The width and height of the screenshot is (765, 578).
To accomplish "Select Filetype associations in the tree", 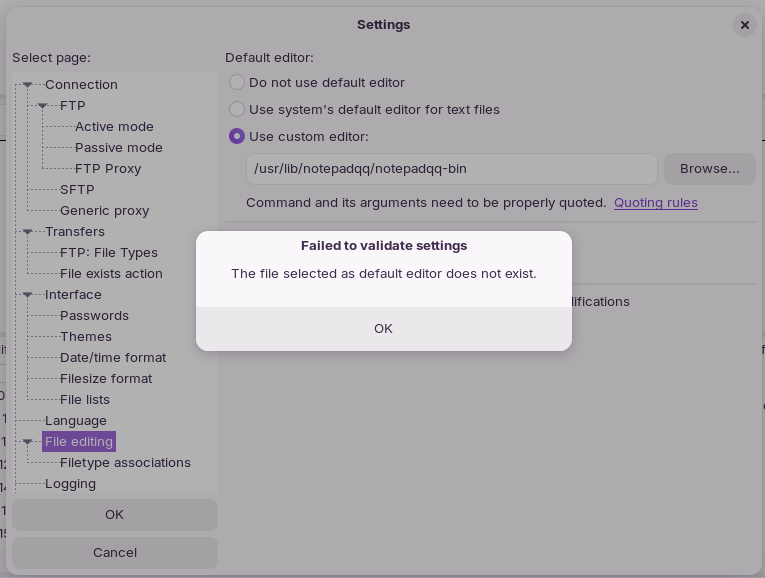I will coord(125,463).
